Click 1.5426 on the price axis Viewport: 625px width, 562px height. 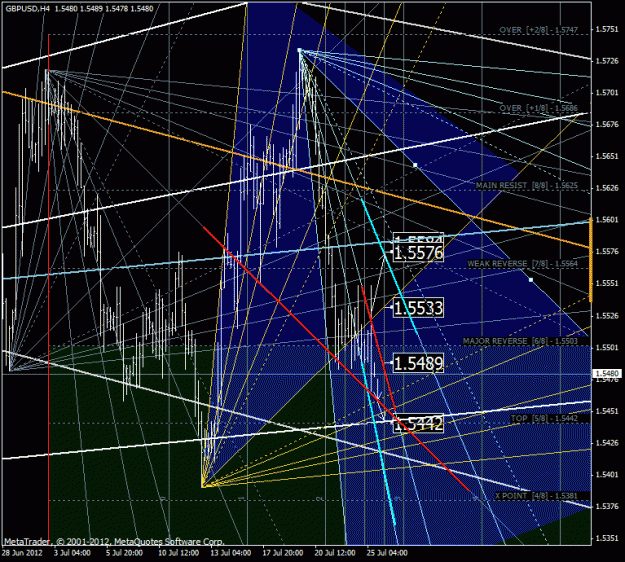[x=607, y=443]
